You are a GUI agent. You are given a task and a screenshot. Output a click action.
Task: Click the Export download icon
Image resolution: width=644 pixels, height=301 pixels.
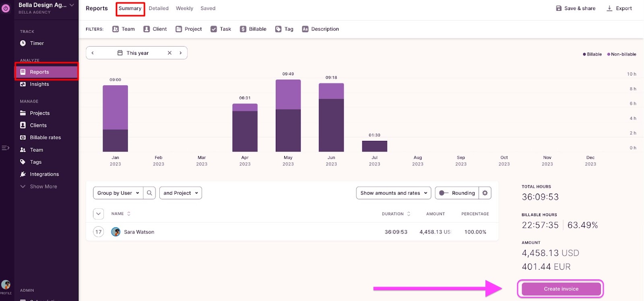coord(609,8)
